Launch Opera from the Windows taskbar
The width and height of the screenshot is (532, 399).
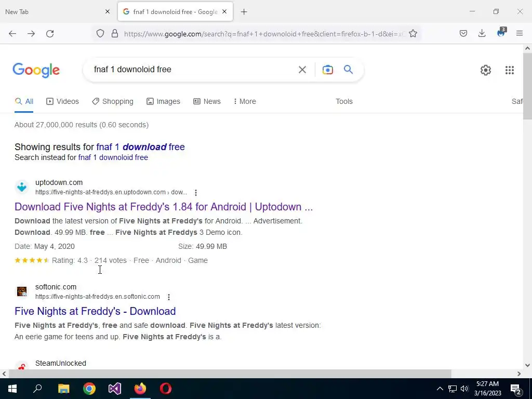coord(166,388)
